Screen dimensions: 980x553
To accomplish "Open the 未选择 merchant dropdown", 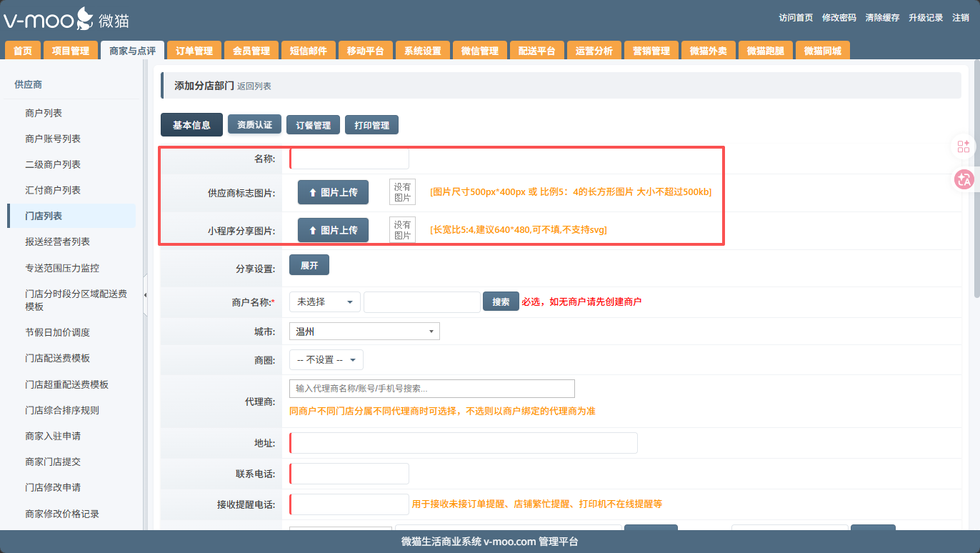I will (x=324, y=302).
